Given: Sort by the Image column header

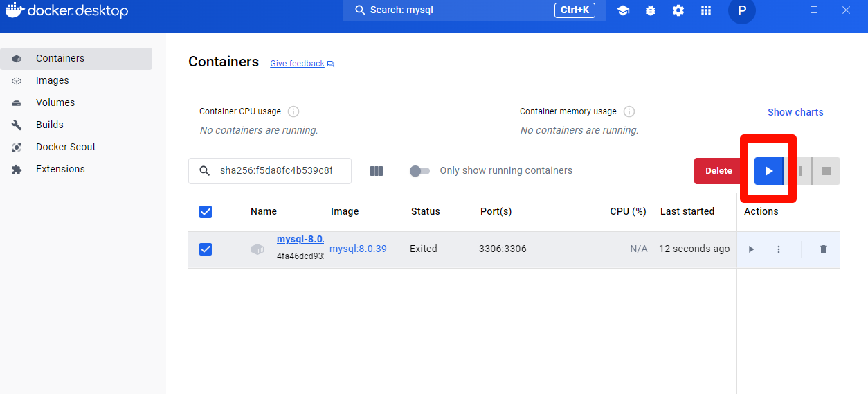Looking at the screenshot, I should (x=345, y=212).
